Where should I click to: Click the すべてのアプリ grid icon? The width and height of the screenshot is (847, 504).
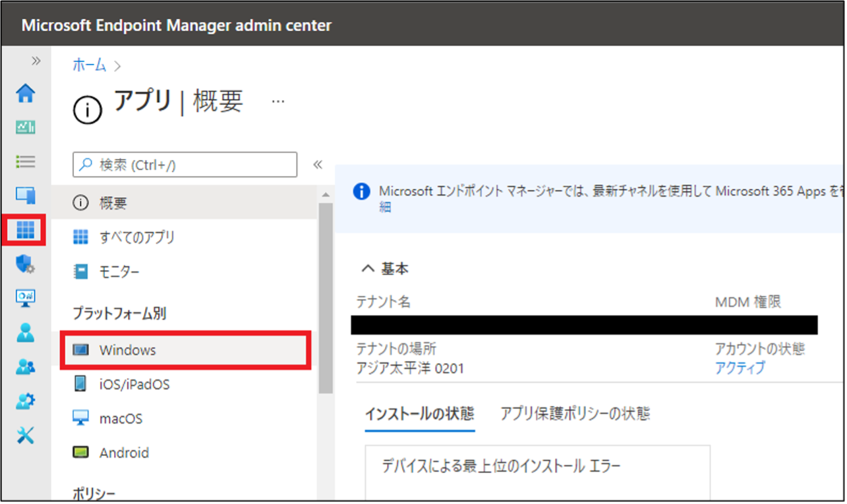coord(80,237)
